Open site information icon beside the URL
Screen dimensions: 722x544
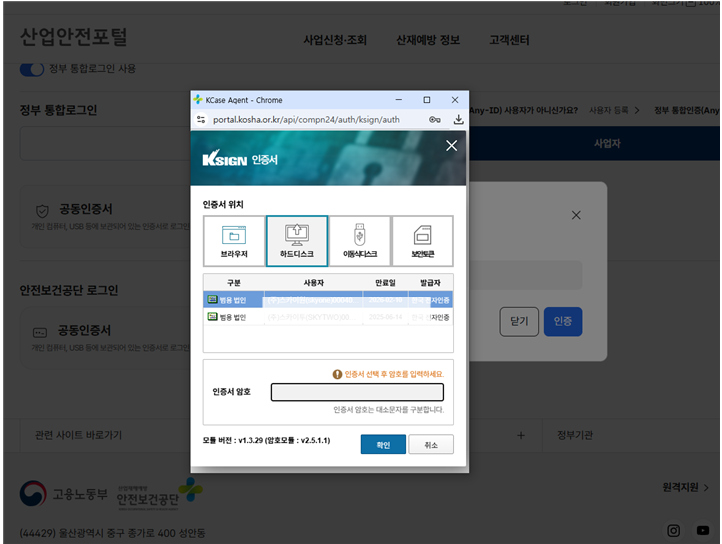click(x=201, y=120)
